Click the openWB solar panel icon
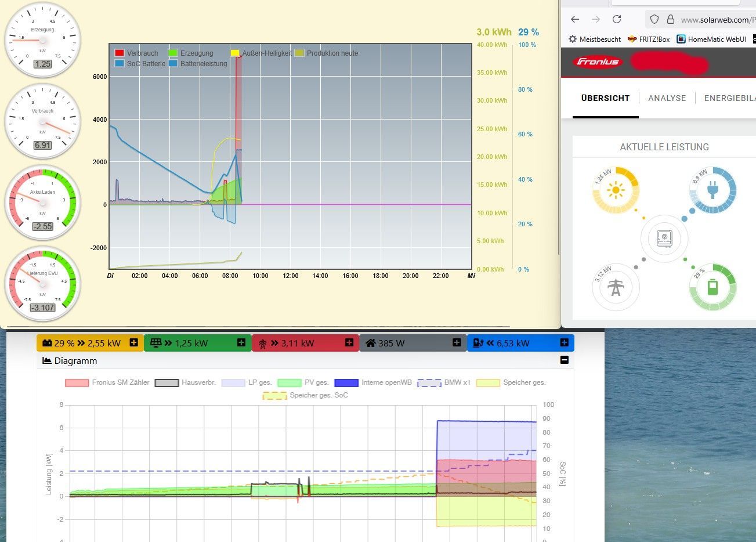 tap(155, 343)
